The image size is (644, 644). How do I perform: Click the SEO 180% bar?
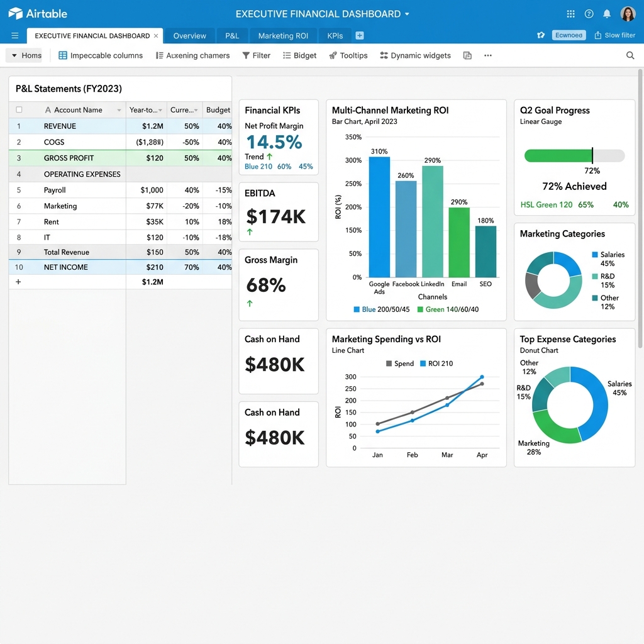[486, 252]
